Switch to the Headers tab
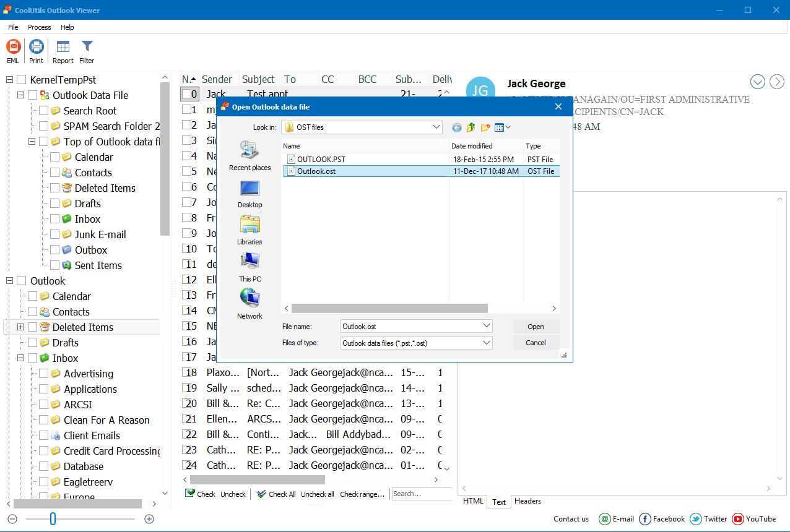The image size is (790, 532). pyautogui.click(x=527, y=501)
